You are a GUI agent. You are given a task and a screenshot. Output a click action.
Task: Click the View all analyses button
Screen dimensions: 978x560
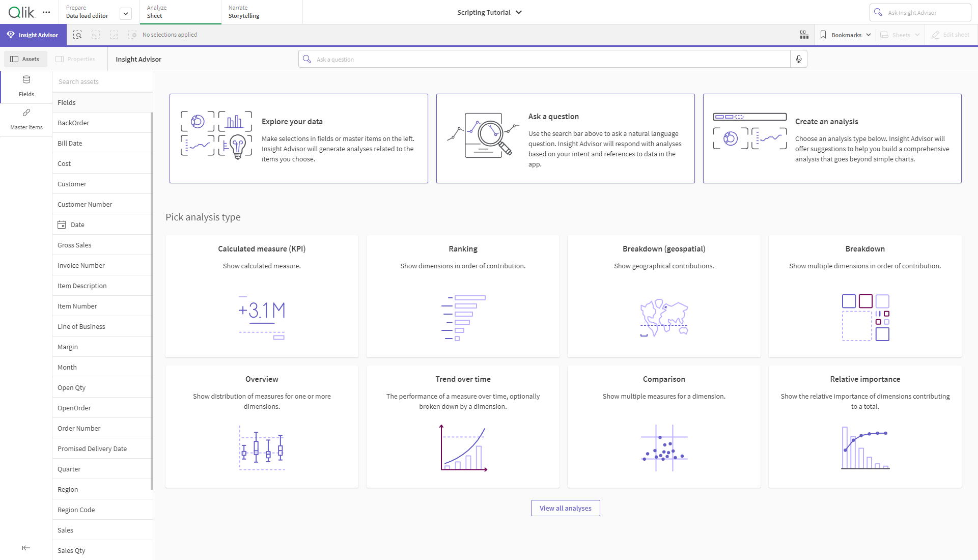click(x=566, y=508)
